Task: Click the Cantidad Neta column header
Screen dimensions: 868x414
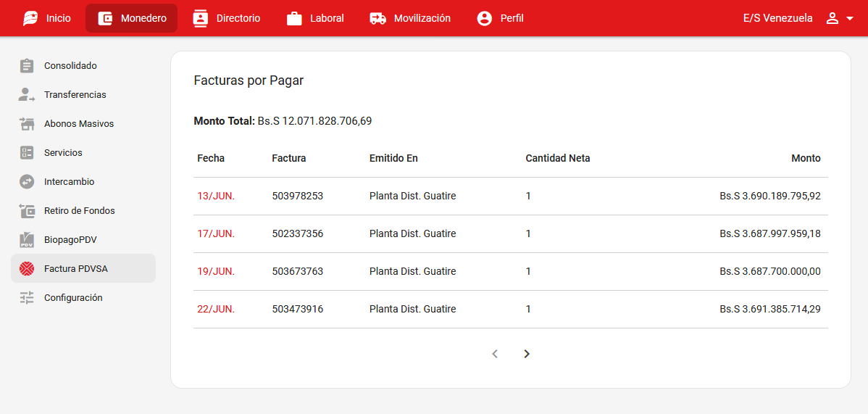Action: pos(558,159)
